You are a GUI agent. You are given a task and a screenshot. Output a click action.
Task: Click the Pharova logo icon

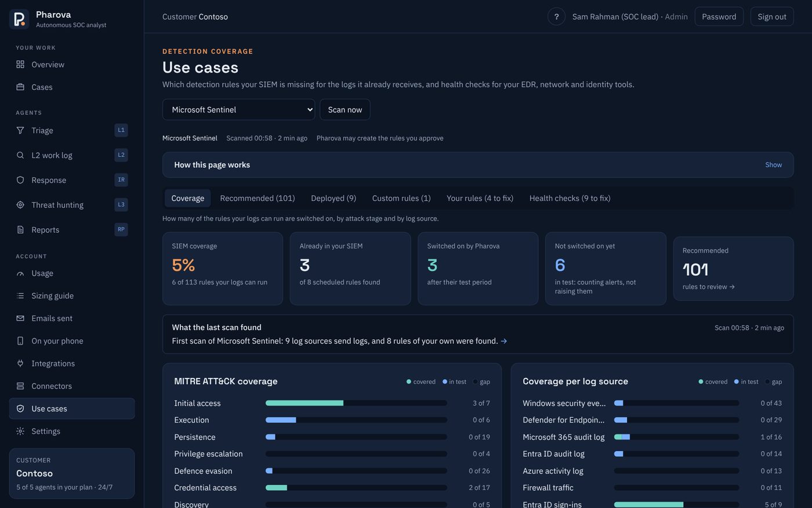[x=19, y=19]
